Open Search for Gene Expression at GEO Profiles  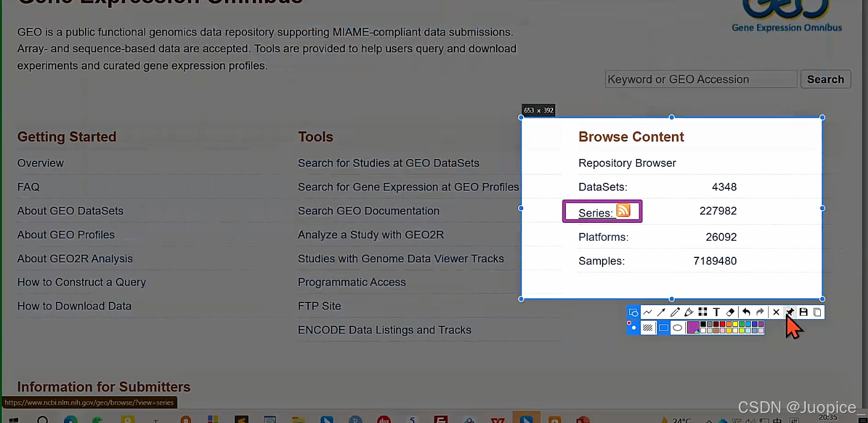[x=408, y=187]
